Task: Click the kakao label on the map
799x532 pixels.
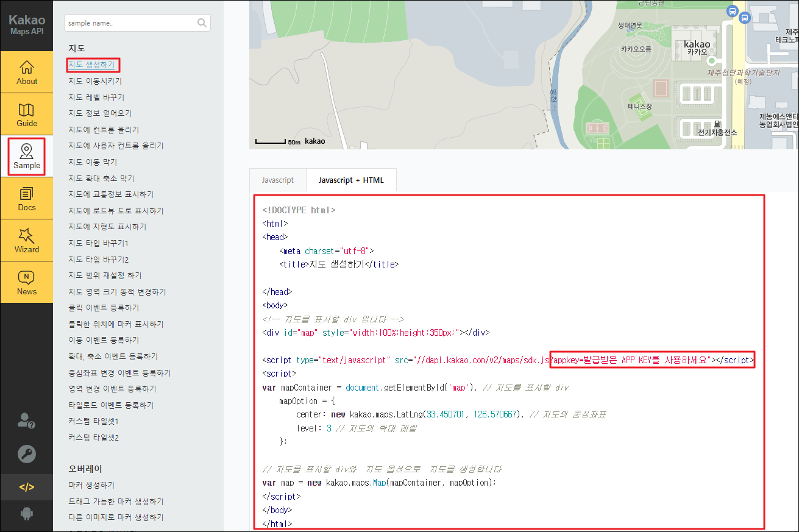Action: click(x=697, y=44)
